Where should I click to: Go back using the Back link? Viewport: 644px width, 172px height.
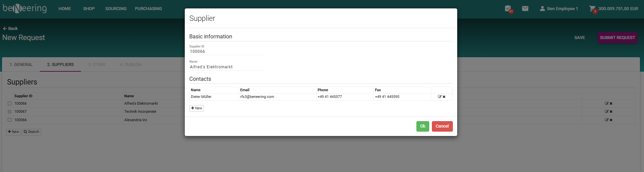tap(10, 29)
